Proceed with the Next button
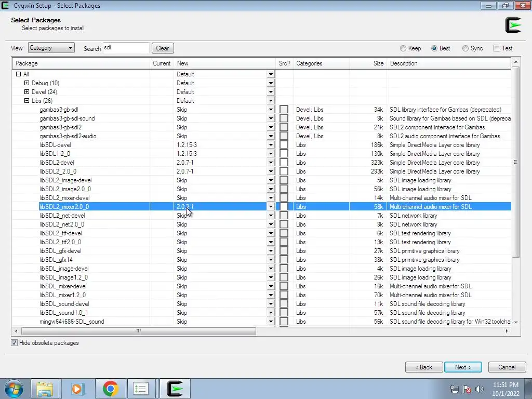 [463, 367]
